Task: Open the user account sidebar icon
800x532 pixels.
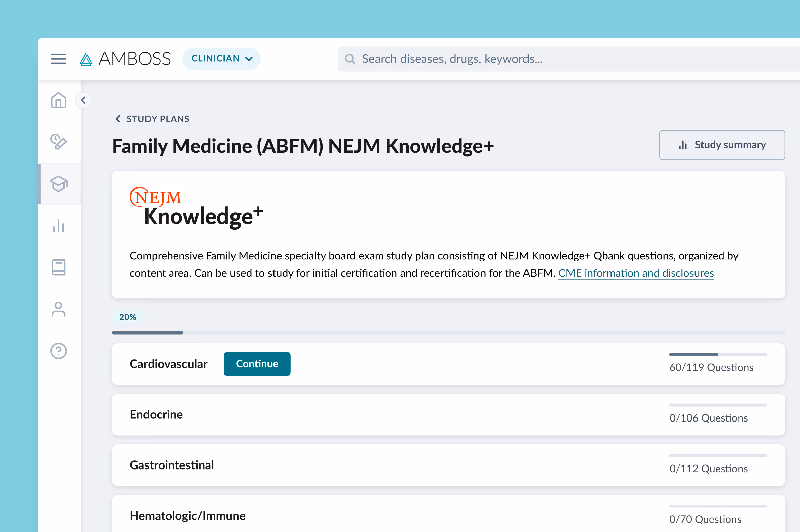Action: 58,309
